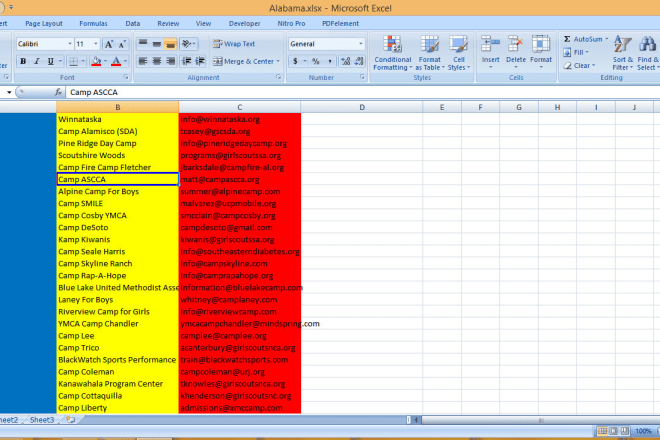Open the font name Calibri dropdown
Image resolution: width=660 pixels, height=440 pixels.
pyautogui.click(x=70, y=44)
